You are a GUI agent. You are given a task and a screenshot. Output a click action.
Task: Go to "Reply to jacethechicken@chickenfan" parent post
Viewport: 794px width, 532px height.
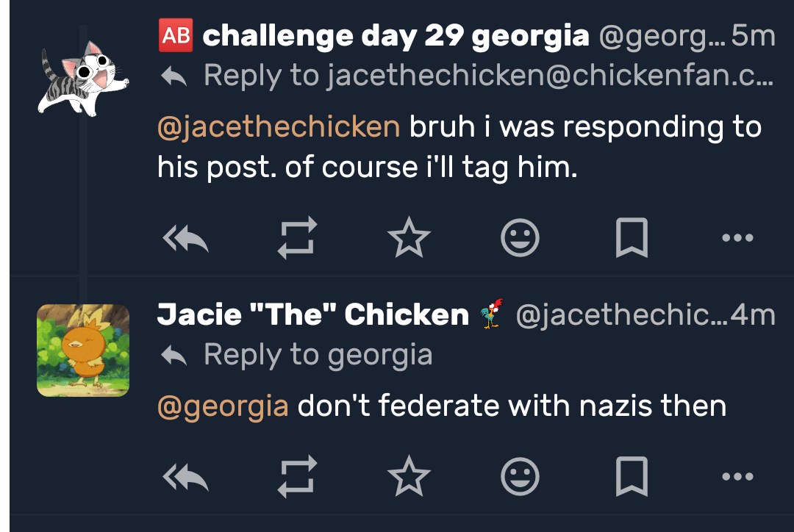487,74
